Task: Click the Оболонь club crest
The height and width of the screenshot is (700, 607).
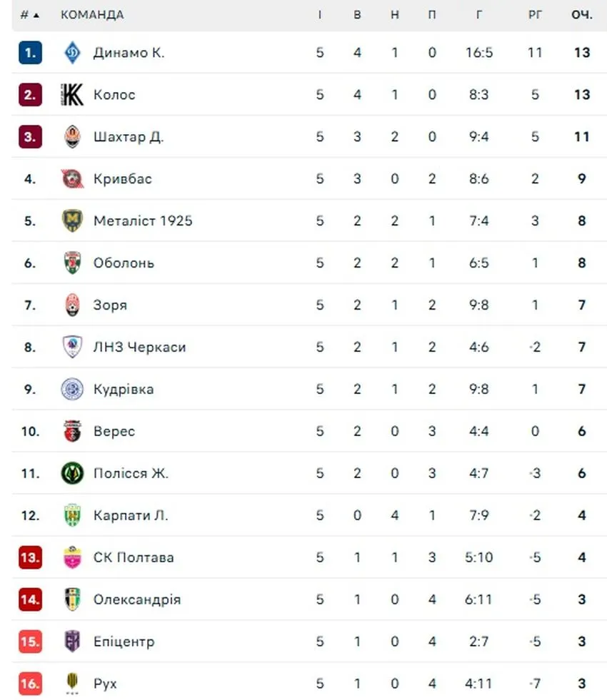Action: point(72,263)
